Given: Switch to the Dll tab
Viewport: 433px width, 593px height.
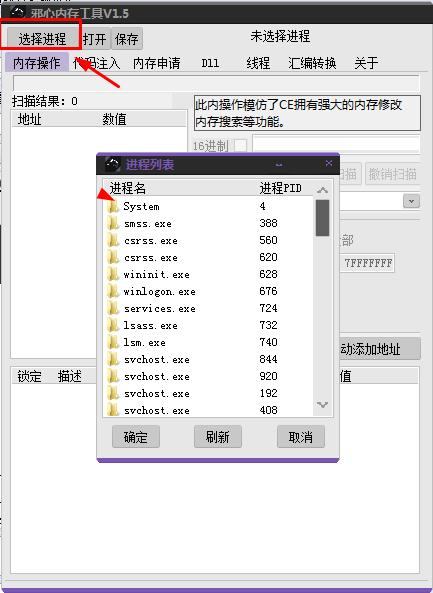Looking at the screenshot, I should pyautogui.click(x=210, y=63).
